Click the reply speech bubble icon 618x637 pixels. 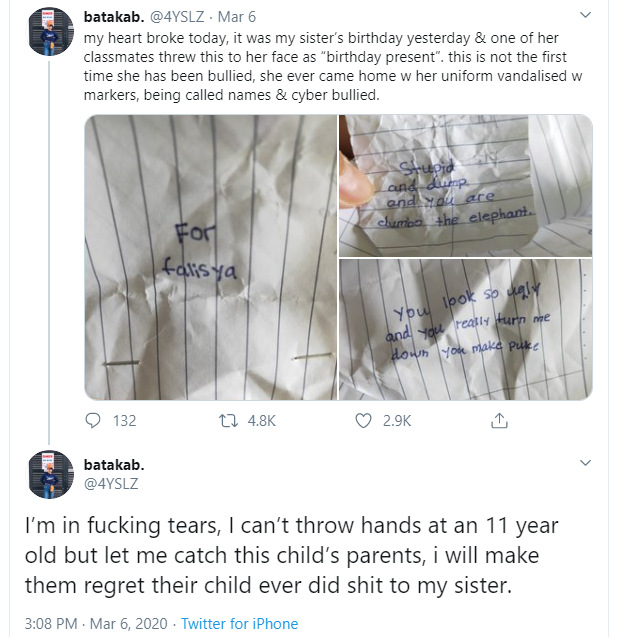[x=94, y=421]
